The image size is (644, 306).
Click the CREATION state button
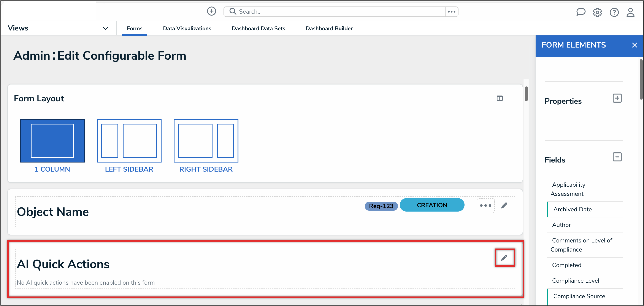[432, 205]
